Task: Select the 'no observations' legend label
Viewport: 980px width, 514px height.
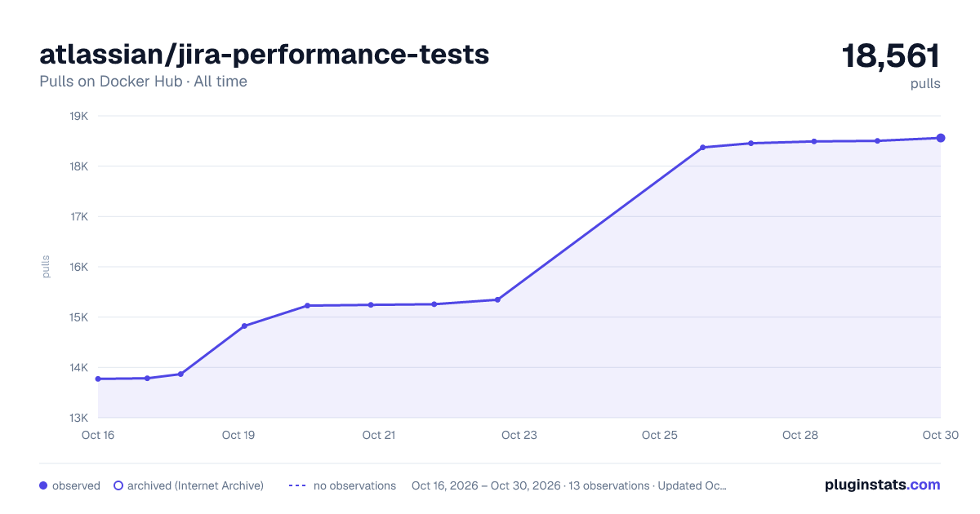Action: tap(354, 485)
